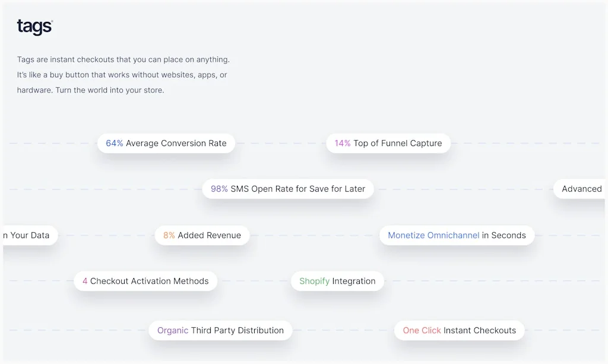Select the cut-off Your Data pill

[x=28, y=235]
